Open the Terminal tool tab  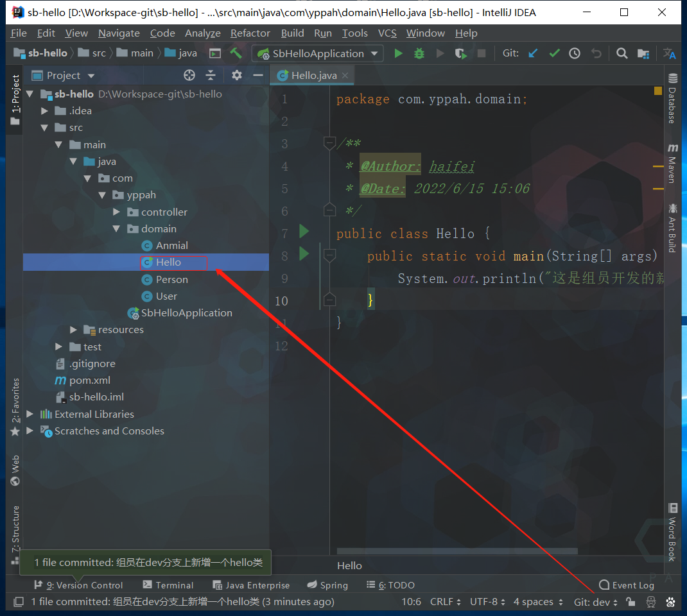click(168, 585)
